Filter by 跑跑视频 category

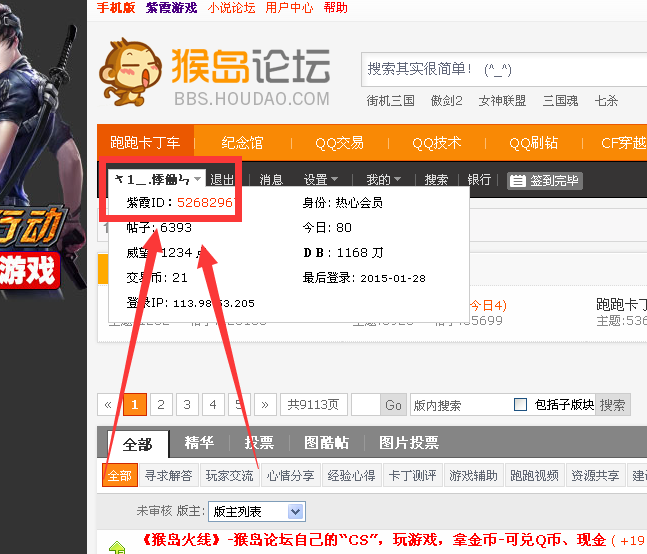click(534, 476)
